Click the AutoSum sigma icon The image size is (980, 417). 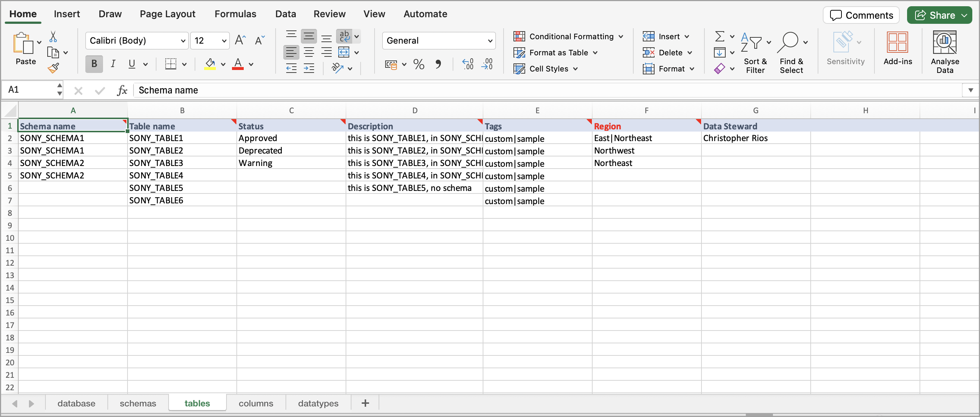719,36
